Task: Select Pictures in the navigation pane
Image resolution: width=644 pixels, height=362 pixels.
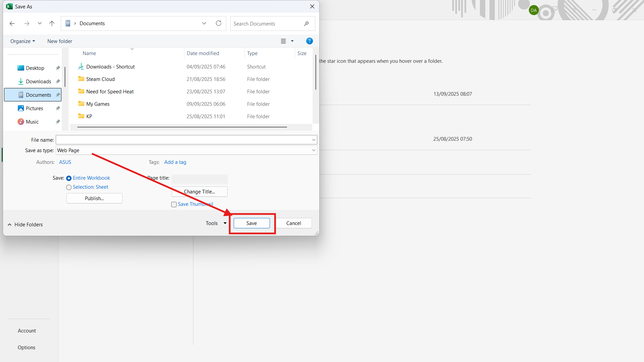Action: click(x=34, y=108)
